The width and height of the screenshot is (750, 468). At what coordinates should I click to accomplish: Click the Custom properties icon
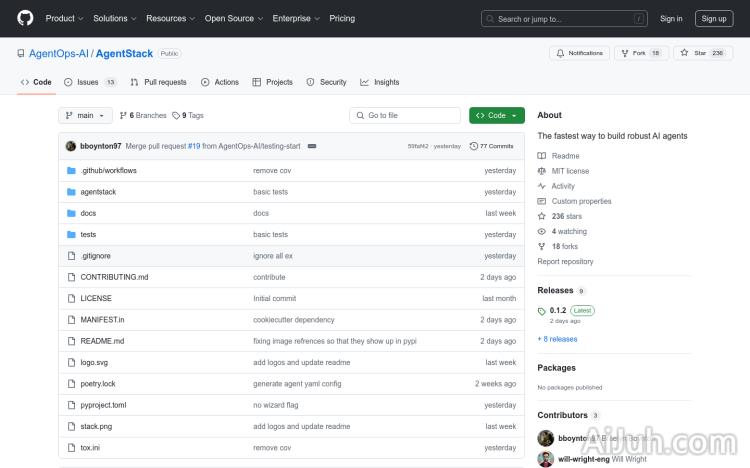tap(541, 201)
